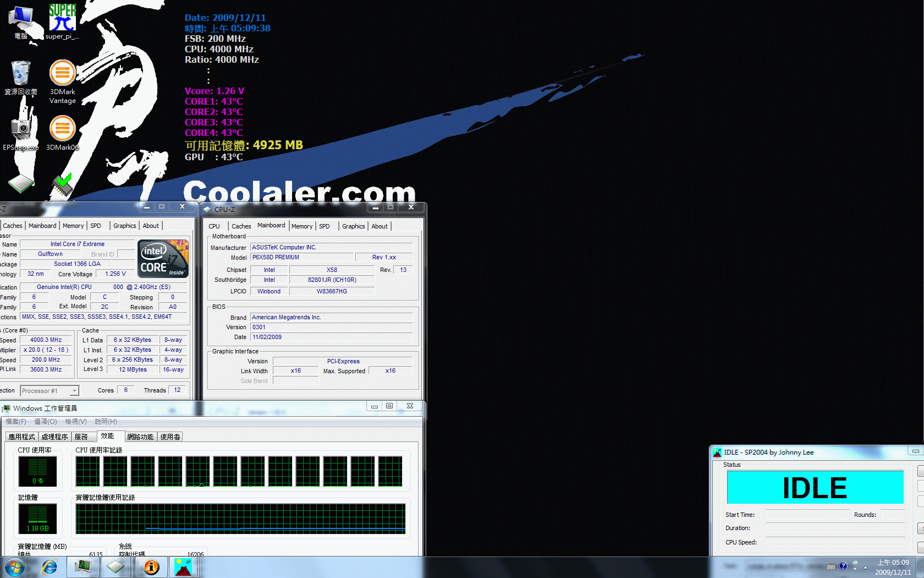Open the About tab in the right CPU-Z window

tap(380, 226)
